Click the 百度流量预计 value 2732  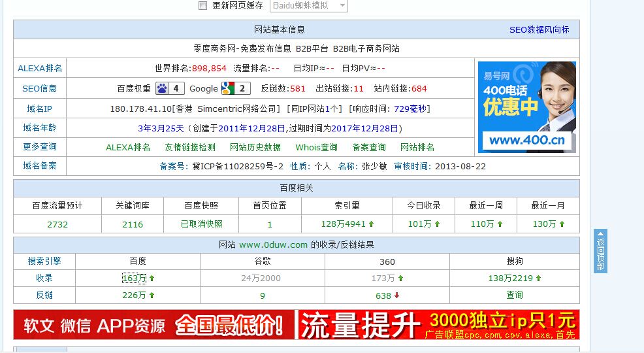pos(57,224)
